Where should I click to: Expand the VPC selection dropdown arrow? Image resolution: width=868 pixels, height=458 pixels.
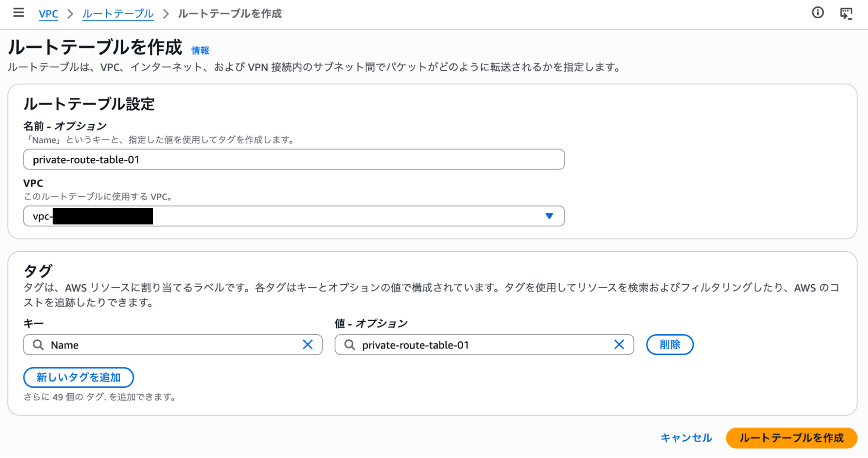pos(549,216)
